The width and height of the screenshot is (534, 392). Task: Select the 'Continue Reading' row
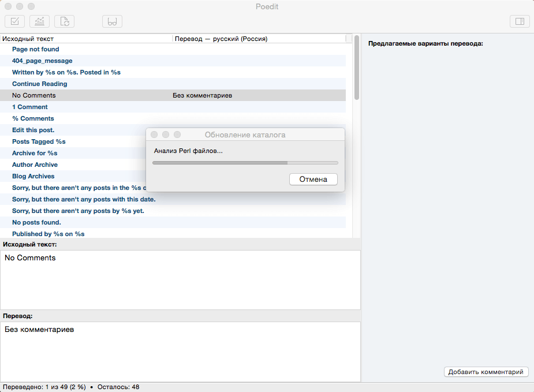coord(173,84)
